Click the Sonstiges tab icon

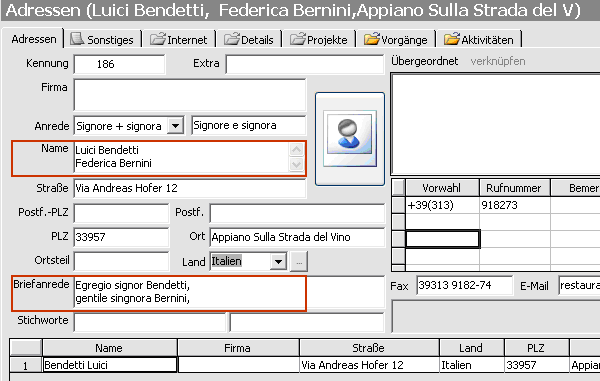pos(77,39)
